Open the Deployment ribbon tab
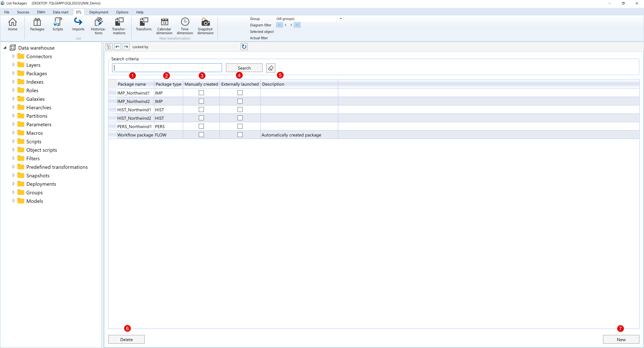The width and height of the screenshot is (644, 348). tap(98, 12)
